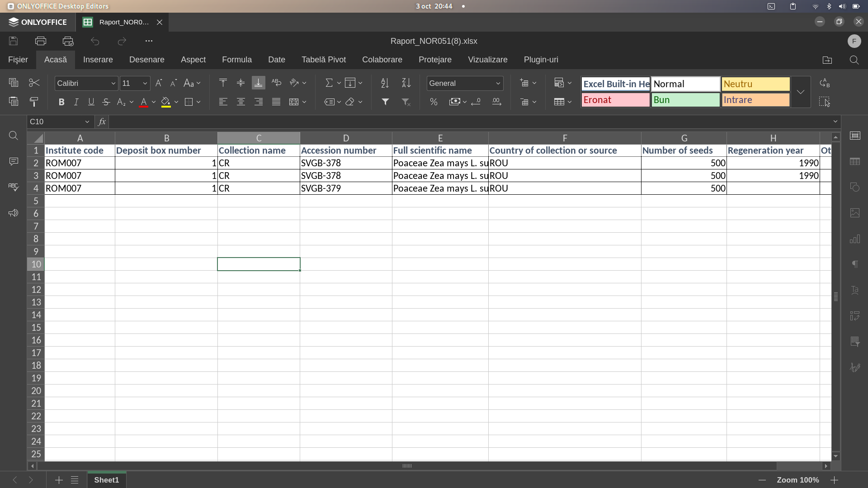Align text to bottom
Screen dimensions: 868x488
click(x=259, y=83)
